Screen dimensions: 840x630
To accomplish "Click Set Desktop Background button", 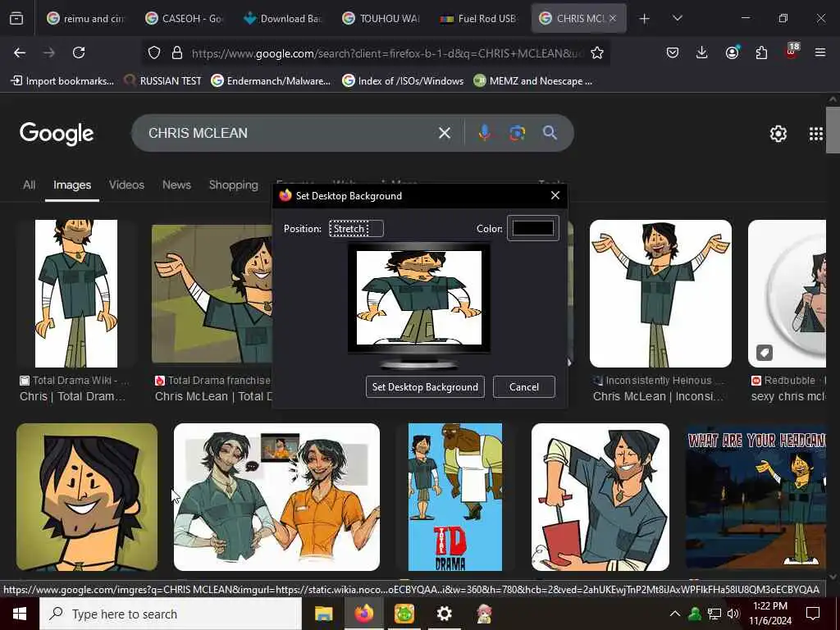I will pyautogui.click(x=425, y=387).
